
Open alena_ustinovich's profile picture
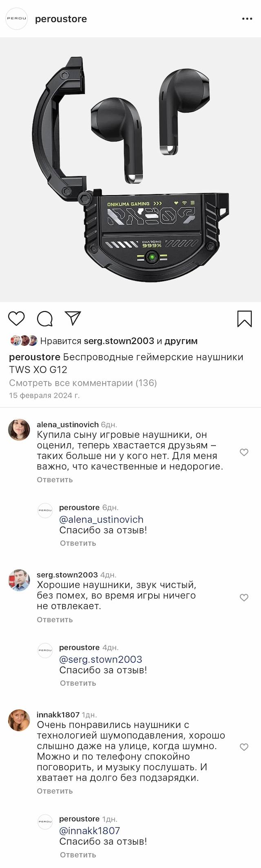click(19, 430)
